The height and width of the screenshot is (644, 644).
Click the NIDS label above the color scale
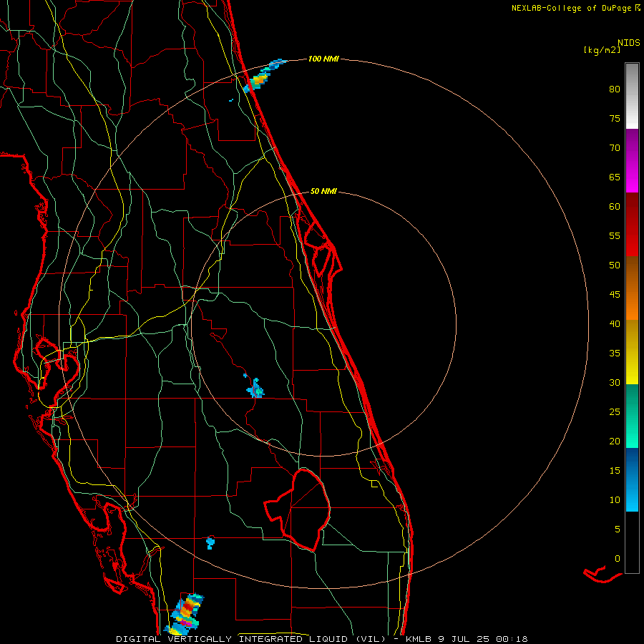(628, 43)
